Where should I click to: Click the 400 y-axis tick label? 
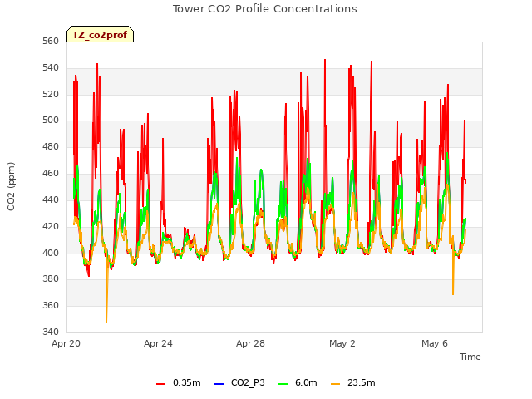[x=51, y=253]
